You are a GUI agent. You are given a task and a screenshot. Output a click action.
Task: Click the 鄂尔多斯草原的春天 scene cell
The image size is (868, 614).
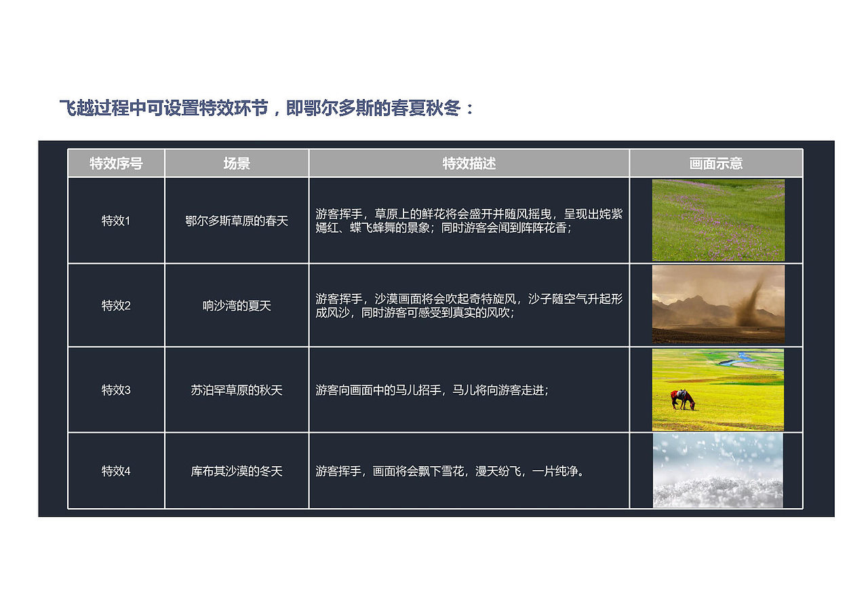pyautogui.click(x=237, y=220)
